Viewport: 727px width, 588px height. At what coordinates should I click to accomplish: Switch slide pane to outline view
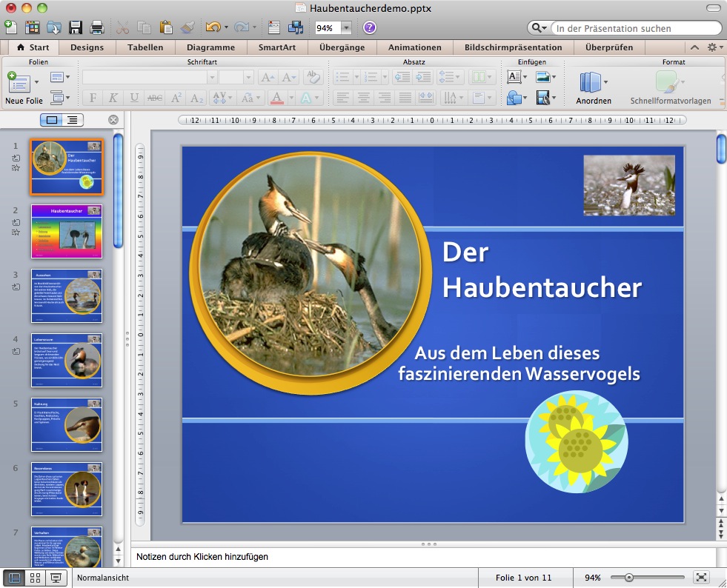(x=72, y=119)
